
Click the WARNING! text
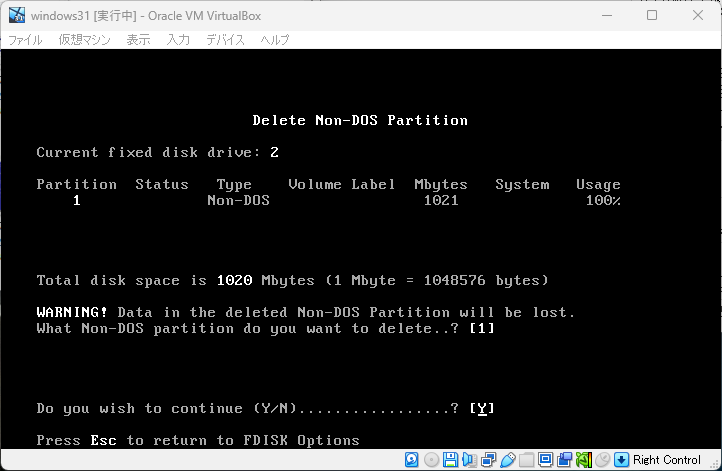point(72,312)
